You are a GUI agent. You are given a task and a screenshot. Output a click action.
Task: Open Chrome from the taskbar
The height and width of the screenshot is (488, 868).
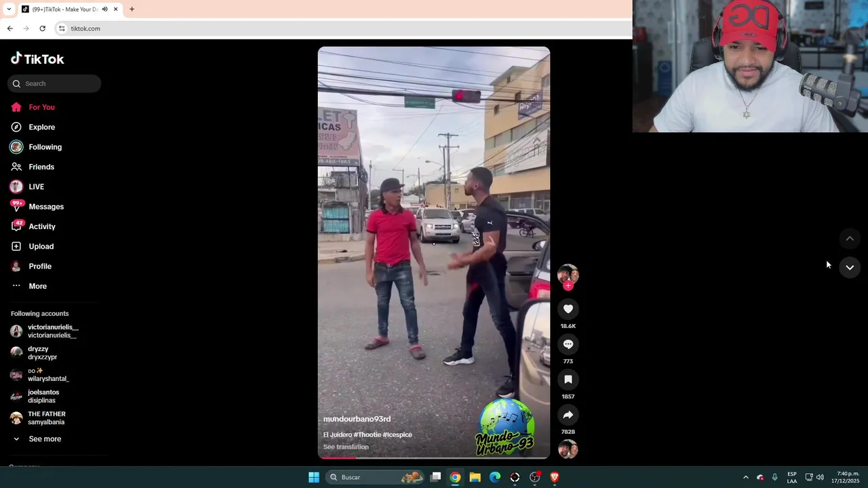pos(455,477)
